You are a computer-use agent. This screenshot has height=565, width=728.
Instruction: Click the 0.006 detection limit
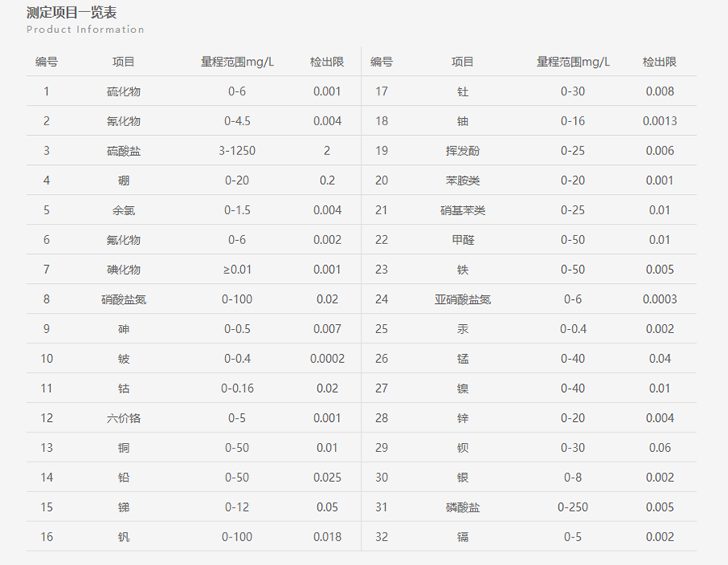pyautogui.click(x=660, y=151)
